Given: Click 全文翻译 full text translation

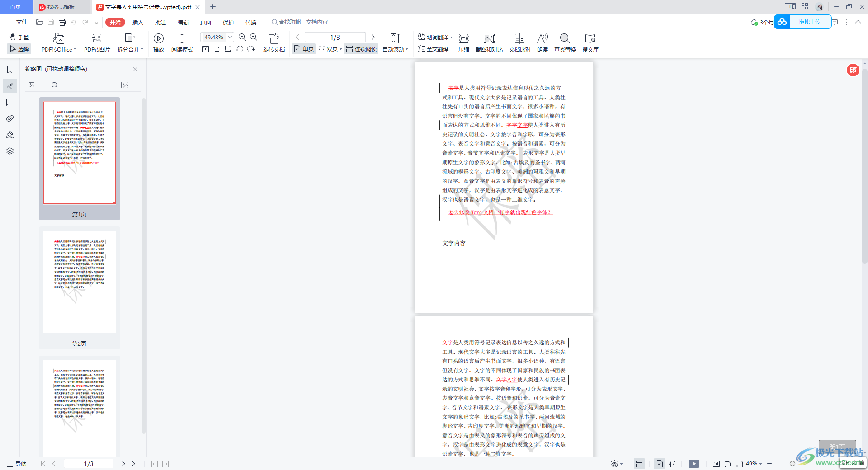Looking at the screenshot, I should pos(433,49).
